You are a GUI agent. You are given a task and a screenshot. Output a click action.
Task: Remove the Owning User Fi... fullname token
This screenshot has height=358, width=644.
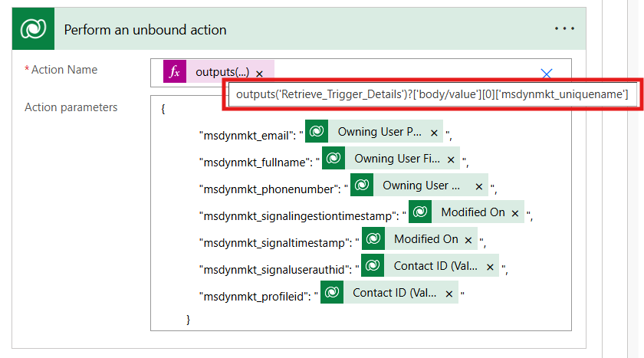click(x=451, y=159)
